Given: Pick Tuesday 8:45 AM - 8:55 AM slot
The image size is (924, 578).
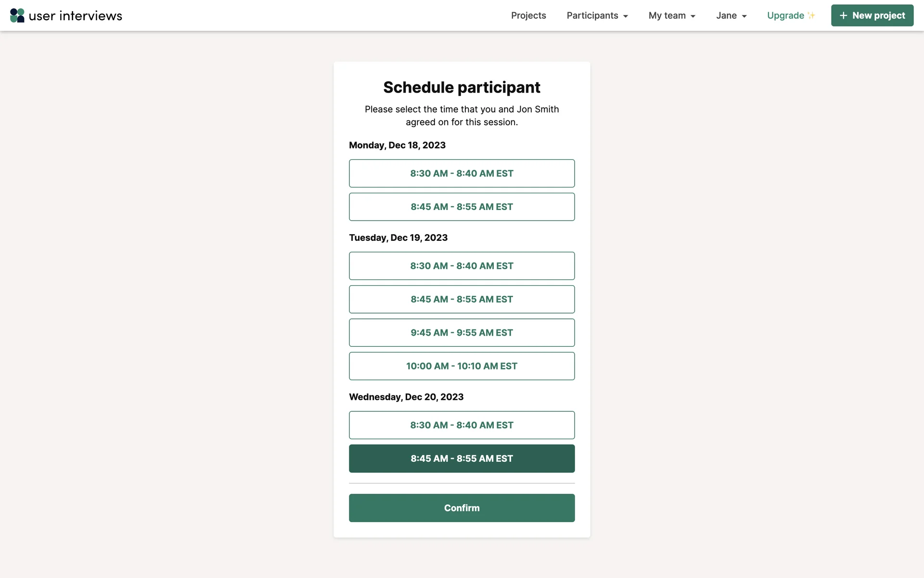Looking at the screenshot, I should click(462, 299).
